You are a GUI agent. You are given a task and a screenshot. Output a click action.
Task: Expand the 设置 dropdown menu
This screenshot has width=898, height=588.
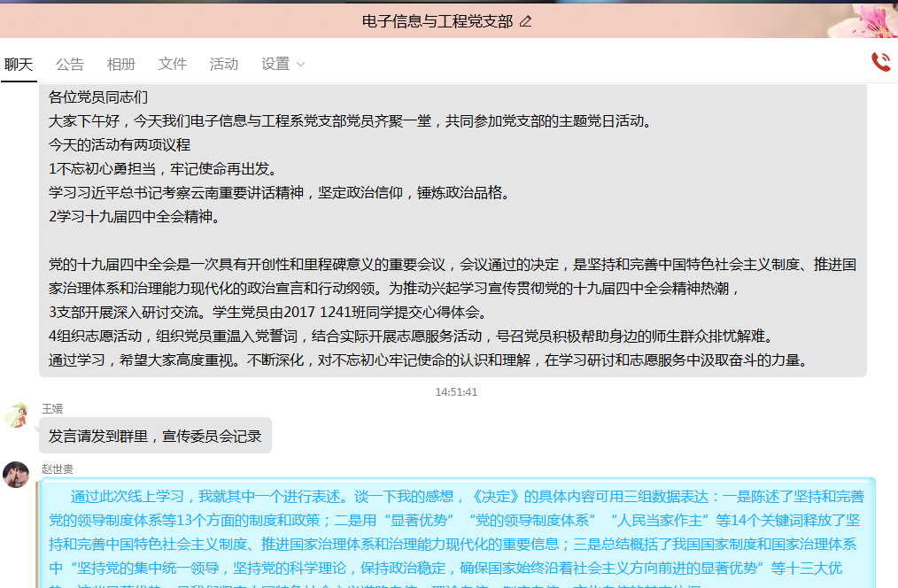(x=283, y=64)
